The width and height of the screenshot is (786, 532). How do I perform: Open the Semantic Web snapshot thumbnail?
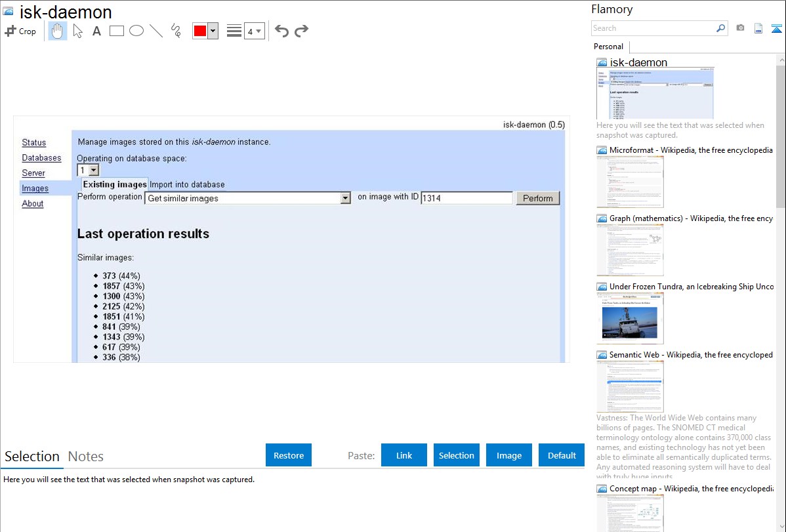(630, 386)
